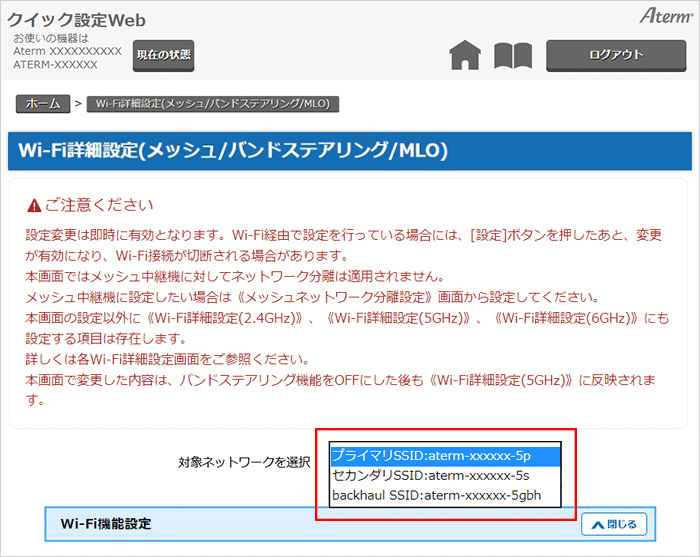Screen dimensions: 700x557
Task: Click the ご注意ください heading text
Action: click(x=98, y=206)
